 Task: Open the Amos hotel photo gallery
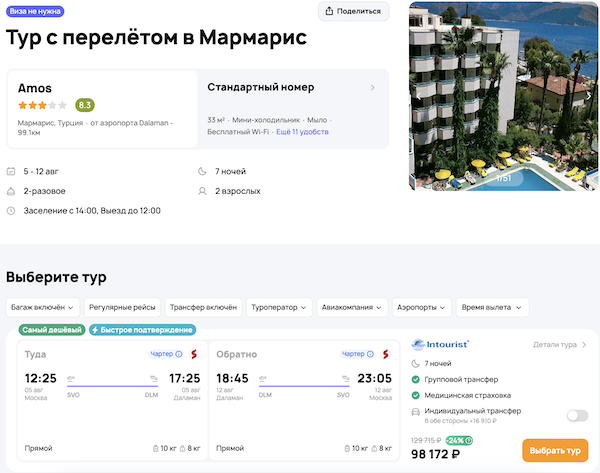pyautogui.click(x=504, y=95)
